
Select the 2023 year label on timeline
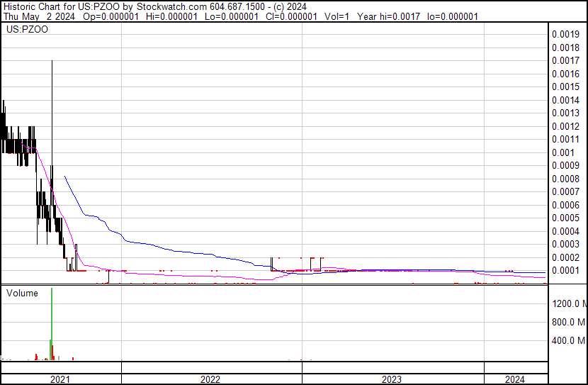pos(392,379)
